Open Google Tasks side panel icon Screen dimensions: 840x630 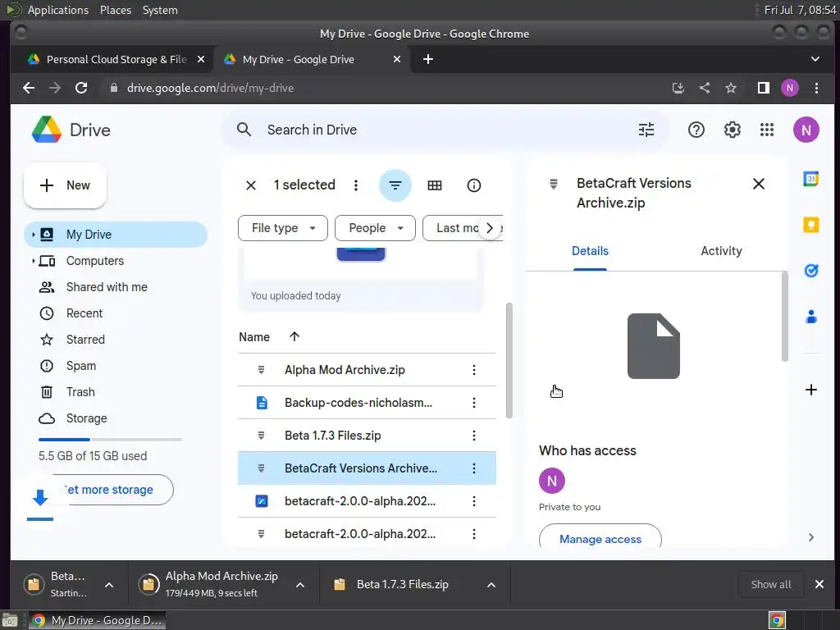tap(810, 271)
